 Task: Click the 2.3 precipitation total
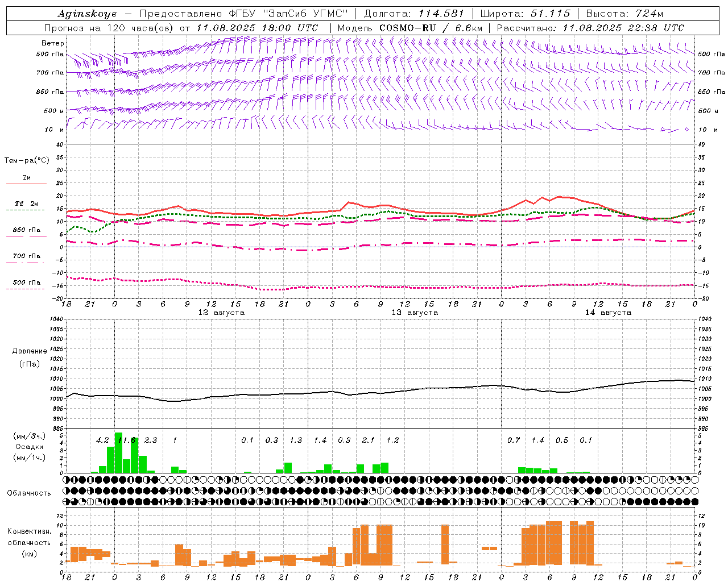pyautogui.click(x=151, y=440)
